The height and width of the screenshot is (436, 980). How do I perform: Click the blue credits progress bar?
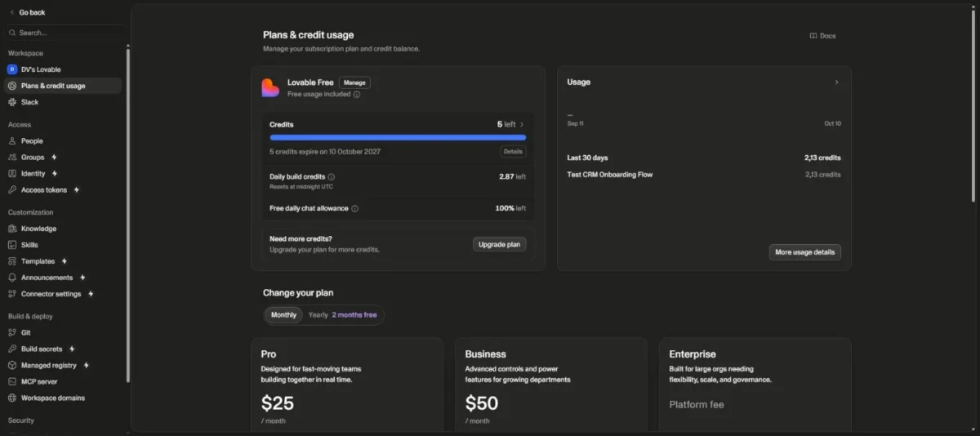(x=398, y=138)
